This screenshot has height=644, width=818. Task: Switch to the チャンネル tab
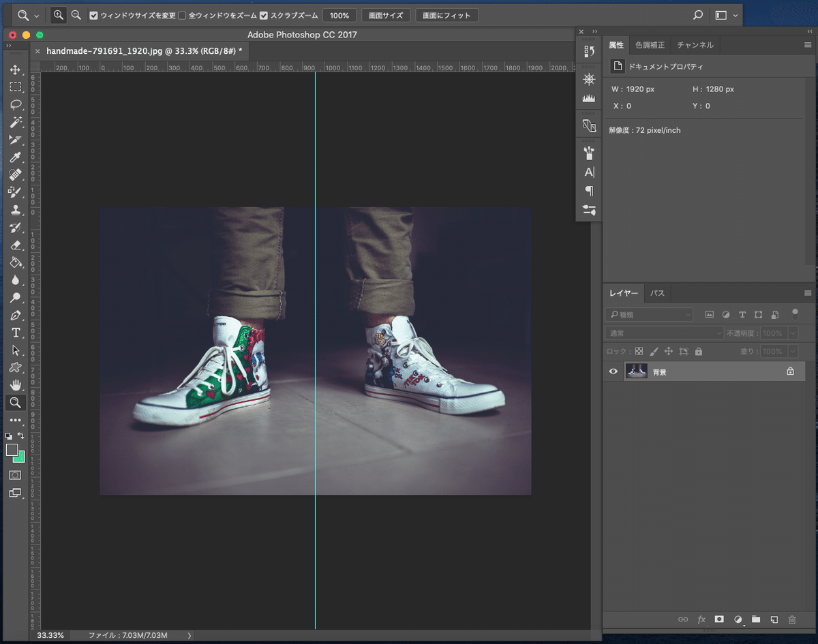(x=695, y=45)
